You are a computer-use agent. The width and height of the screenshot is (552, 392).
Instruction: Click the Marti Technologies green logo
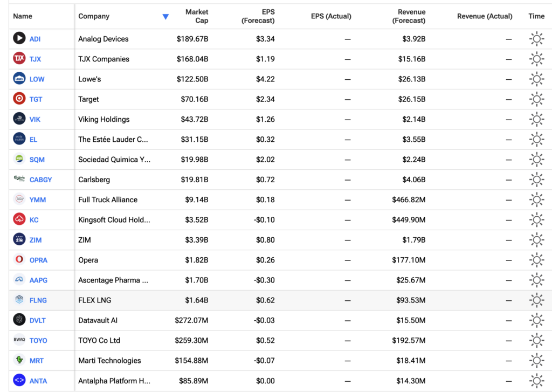tap(19, 360)
